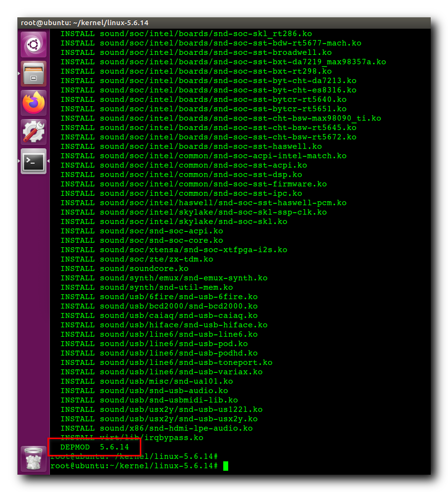Open the Ubuntu Dash search icon

point(34,45)
